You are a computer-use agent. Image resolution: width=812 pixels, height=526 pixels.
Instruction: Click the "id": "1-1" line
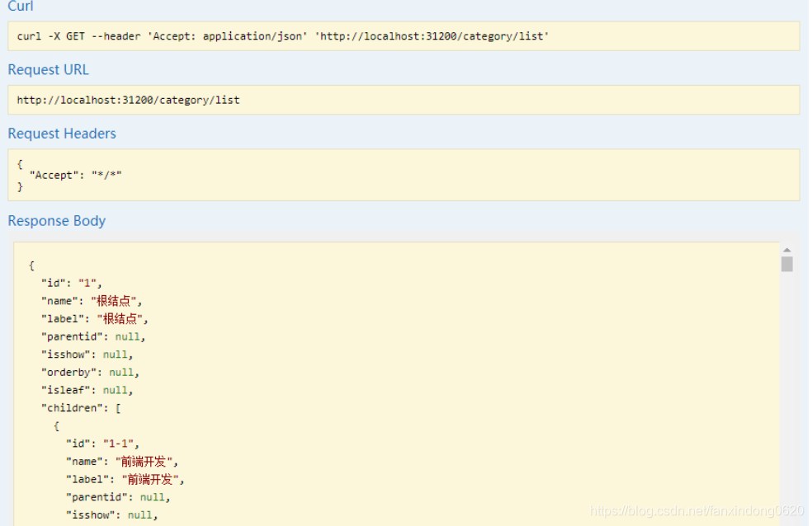click(x=102, y=444)
